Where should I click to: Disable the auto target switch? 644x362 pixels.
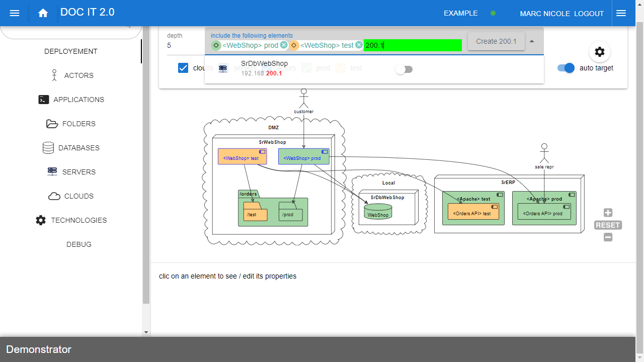tap(566, 68)
